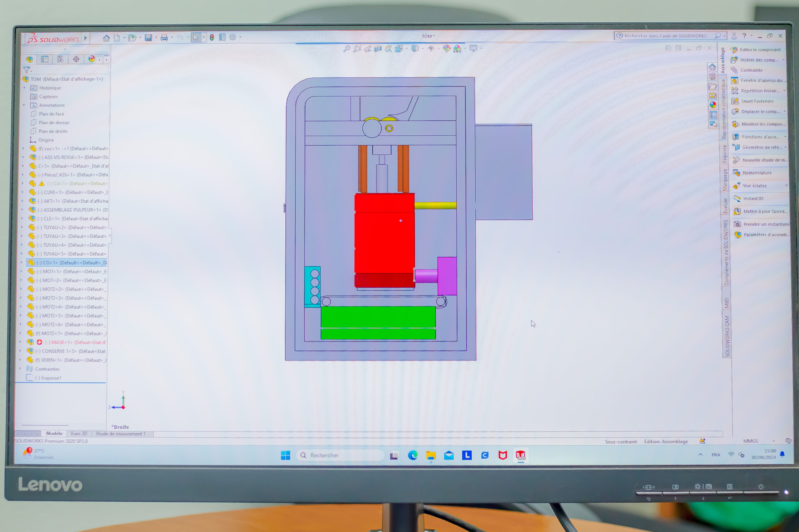Click the Zoom to Fit magnifier icon

tap(347, 49)
